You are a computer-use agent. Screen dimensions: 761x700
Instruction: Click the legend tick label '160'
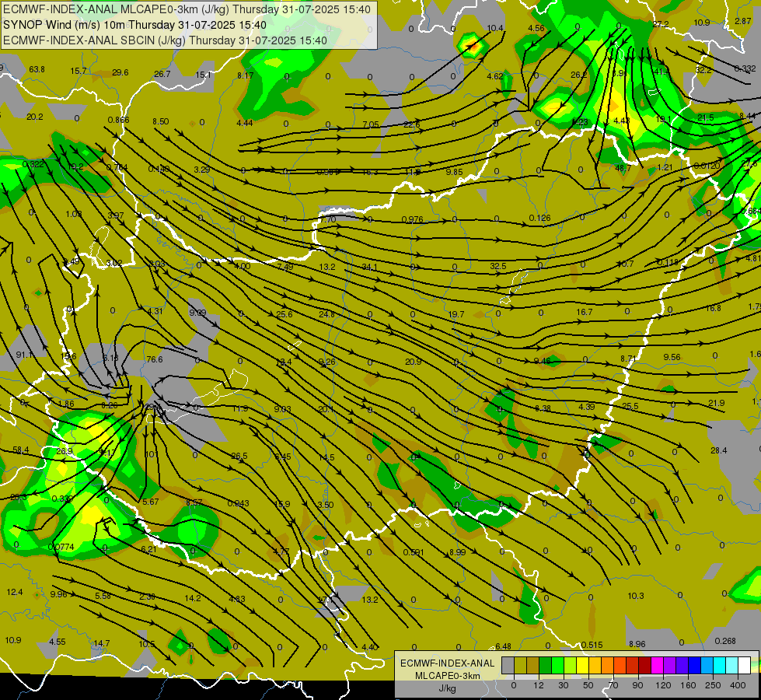pyautogui.click(x=688, y=685)
